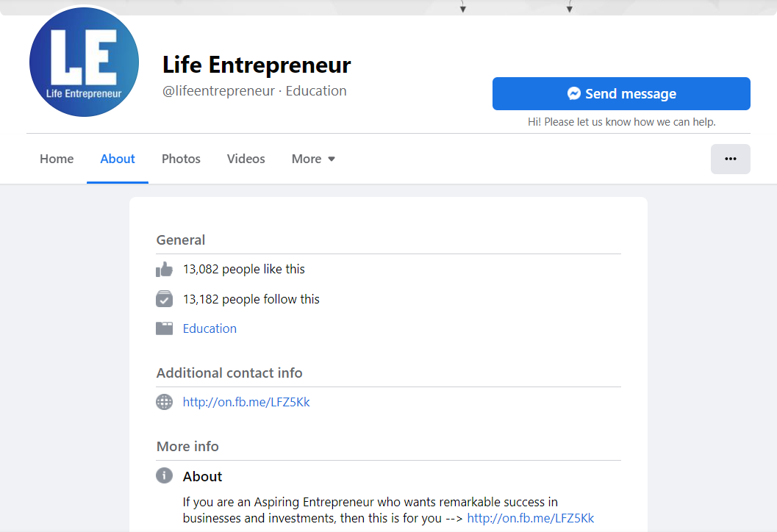Click the globe website icon
This screenshot has height=532, width=777.
click(164, 402)
